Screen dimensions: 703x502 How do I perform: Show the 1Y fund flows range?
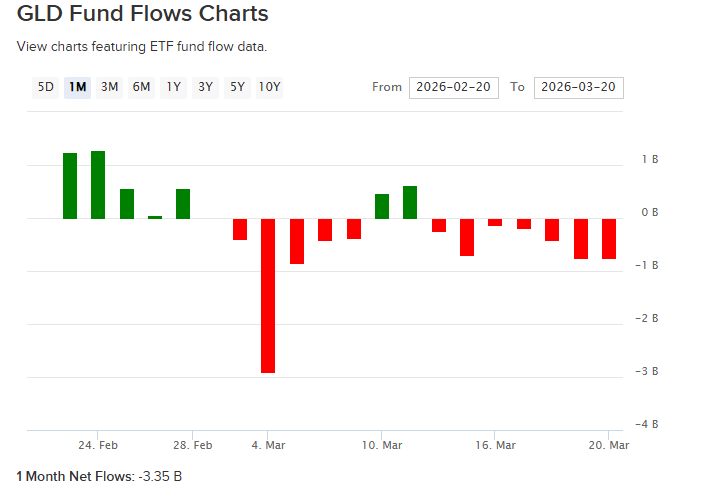(173, 87)
